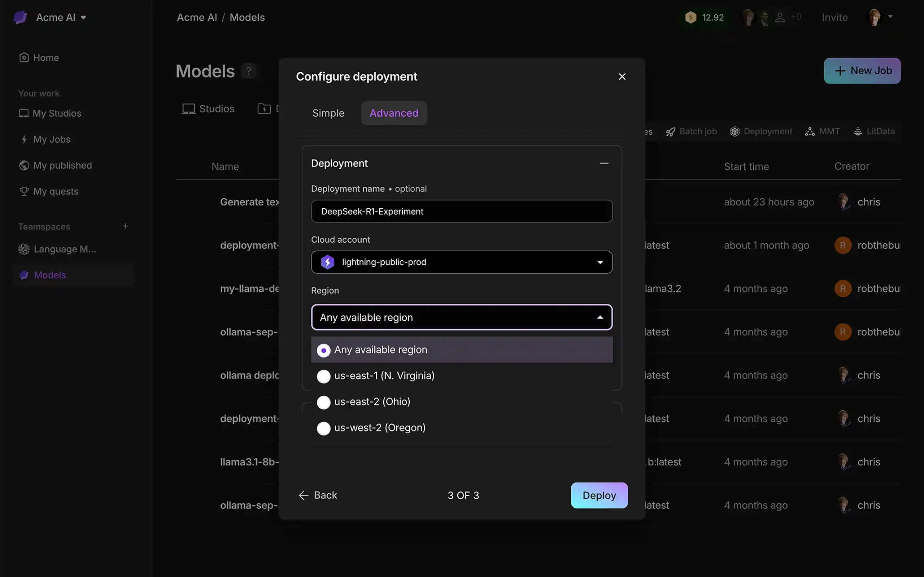Image resolution: width=924 pixels, height=577 pixels.
Task: Click the 3 OF 3 step indicator
Action: 463,495
